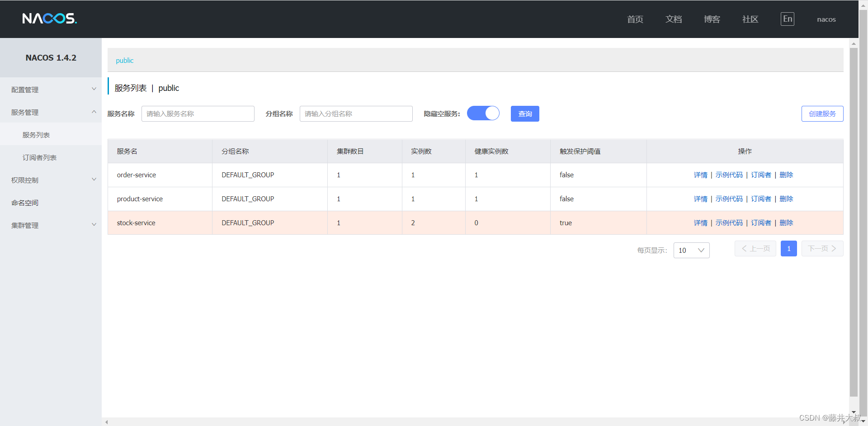Open 订阅者 for product-service
This screenshot has width=868, height=426.
click(761, 199)
